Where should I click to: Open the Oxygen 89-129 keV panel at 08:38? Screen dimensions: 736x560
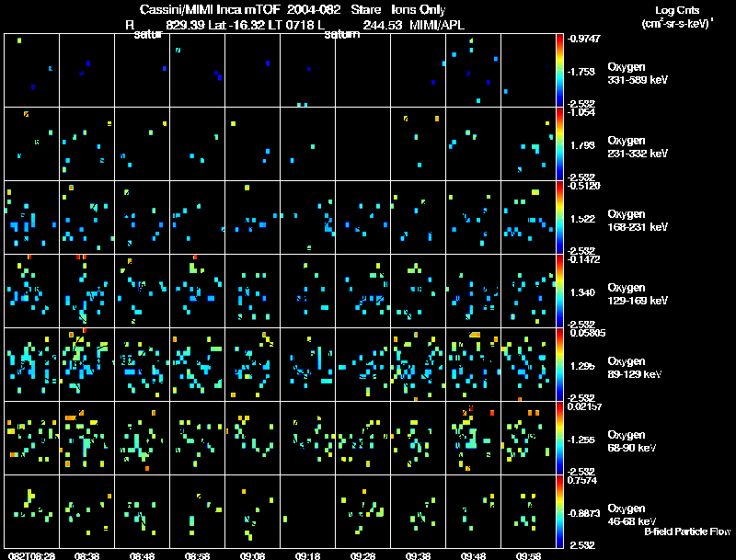[86, 364]
